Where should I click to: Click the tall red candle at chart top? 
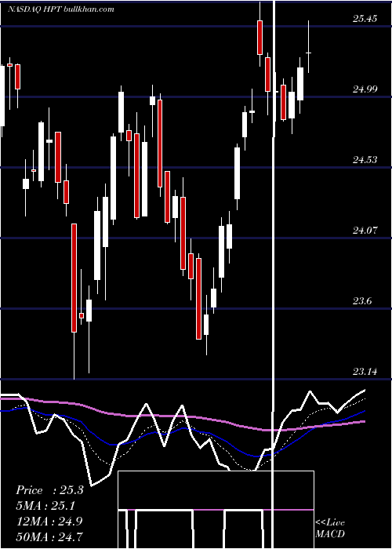[260, 35]
